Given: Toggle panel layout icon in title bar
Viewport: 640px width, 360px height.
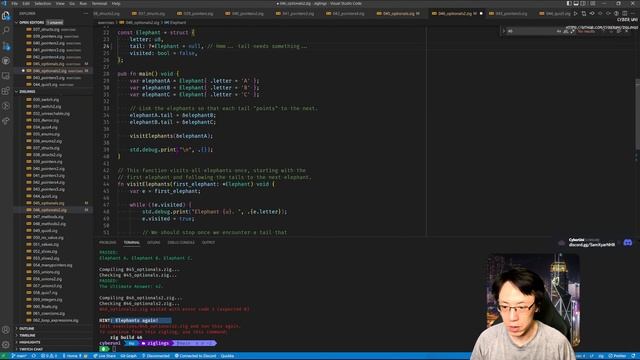Looking at the screenshot, I should (x=576, y=3).
